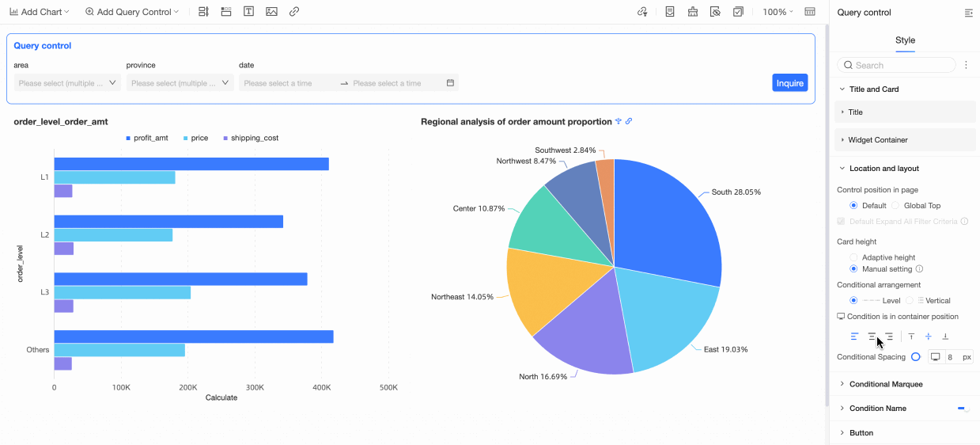This screenshot has height=445, width=980.
Task: Click the filter icon beside pie chart title
Action: pyautogui.click(x=619, y=121)
